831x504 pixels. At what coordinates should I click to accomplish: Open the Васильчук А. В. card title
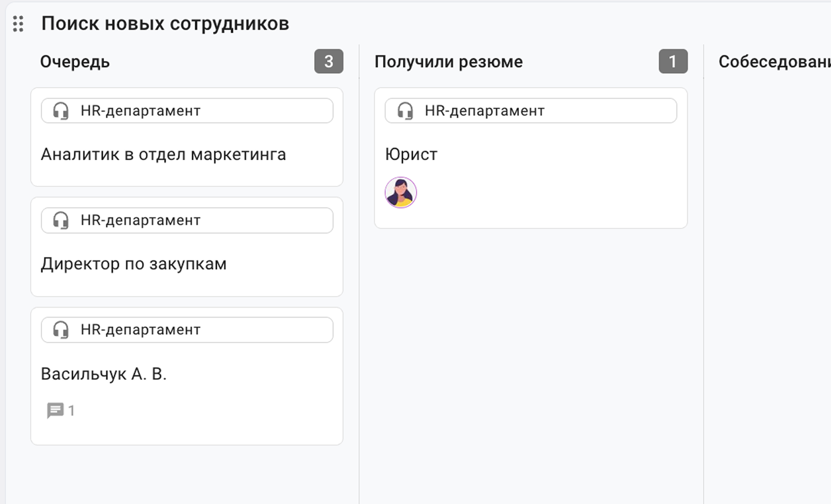tap(103, 374)
